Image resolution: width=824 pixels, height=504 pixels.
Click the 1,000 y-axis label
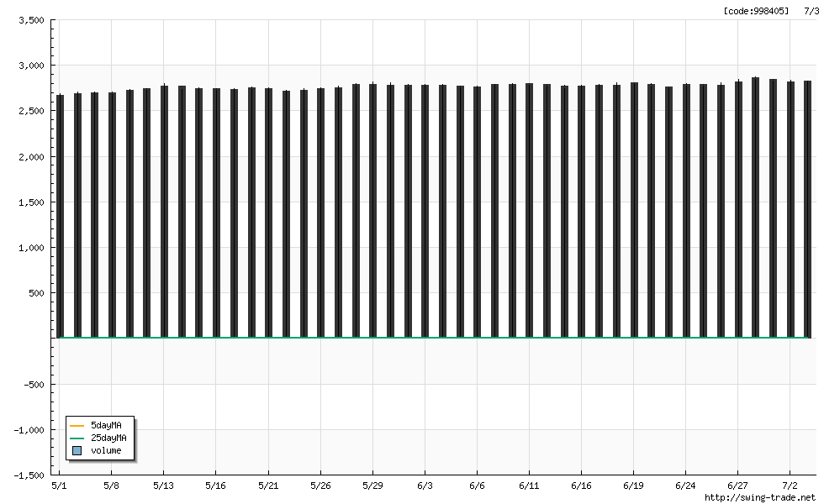tap(32, 248)
